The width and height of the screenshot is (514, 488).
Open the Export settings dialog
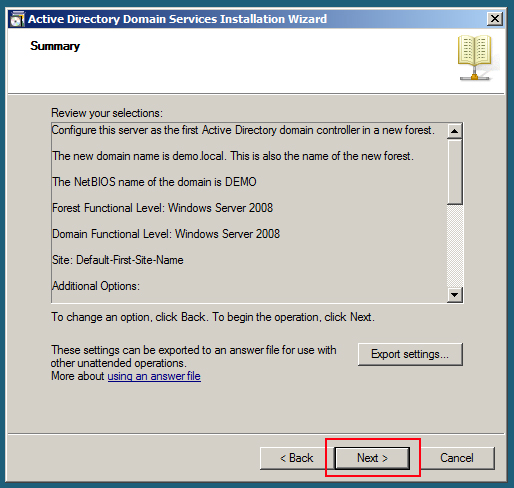(410, 354)
